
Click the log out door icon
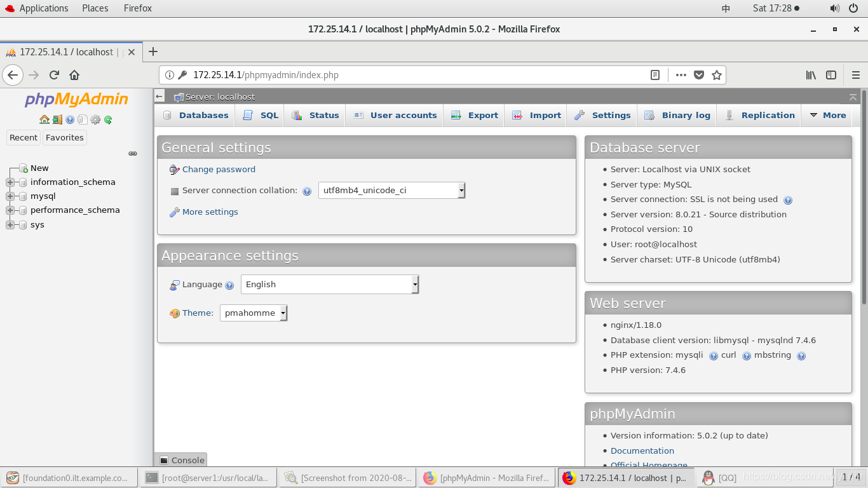(x=57, y=119)
